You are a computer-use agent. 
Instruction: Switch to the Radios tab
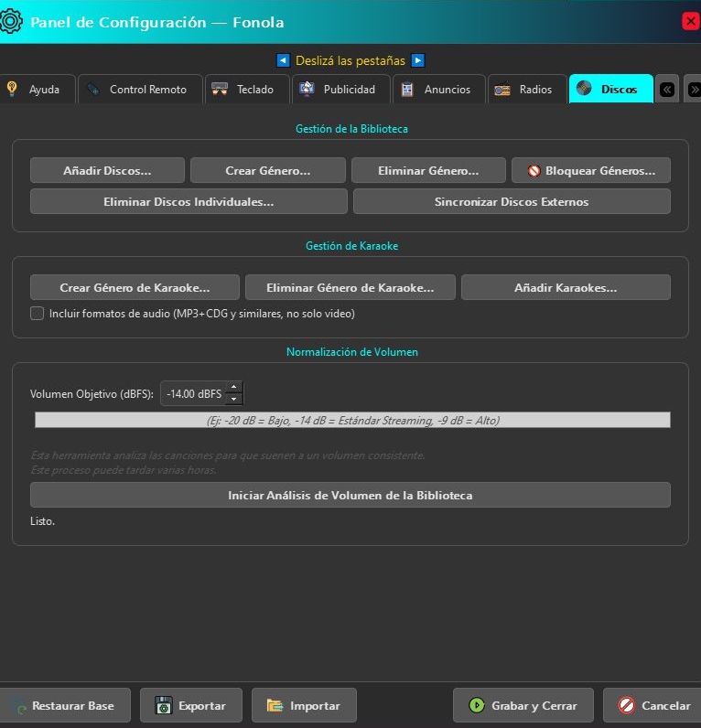[x=527, y=89]
